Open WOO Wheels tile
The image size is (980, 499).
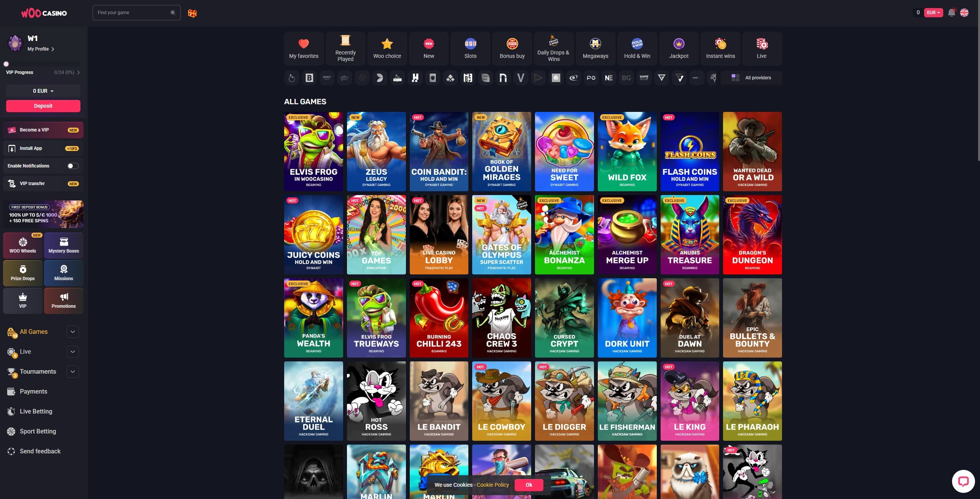click(x=23, y=245)
